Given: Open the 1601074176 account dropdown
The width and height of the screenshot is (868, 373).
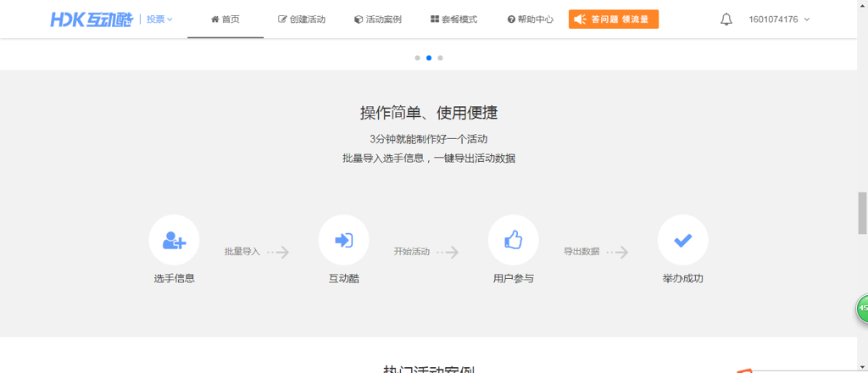Looking at the screenshot, I should point(779,19).
